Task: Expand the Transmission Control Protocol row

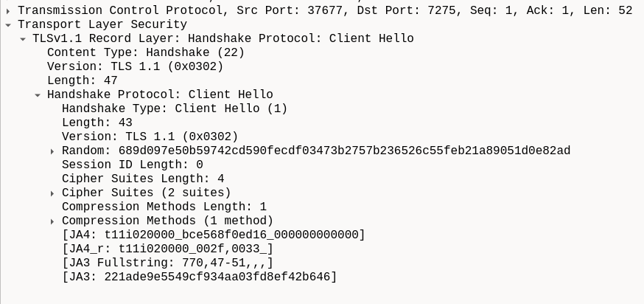Action: click(x=8, y=11)
